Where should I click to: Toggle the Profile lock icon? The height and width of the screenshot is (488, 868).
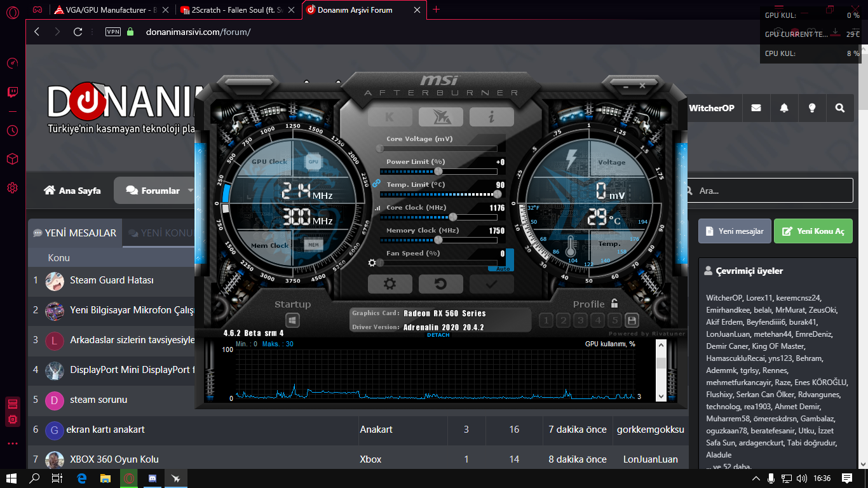click(x=614, y=303)
